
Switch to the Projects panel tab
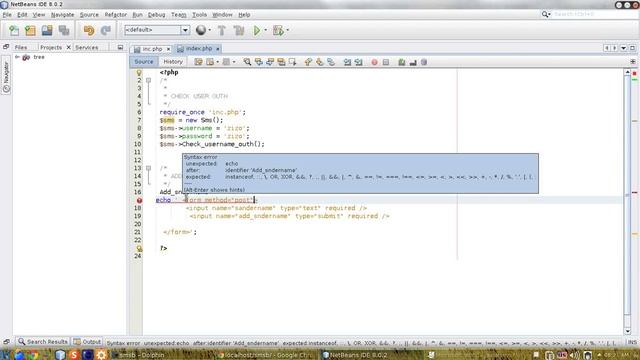[x=51, y=47]
